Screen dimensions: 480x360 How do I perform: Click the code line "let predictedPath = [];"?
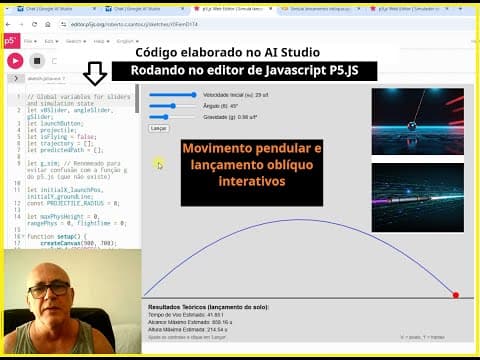coord(65,150)
